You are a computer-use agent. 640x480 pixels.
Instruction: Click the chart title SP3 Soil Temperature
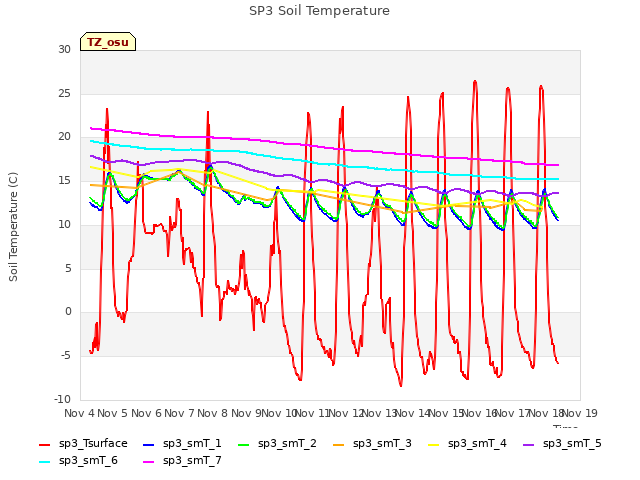tap(319, 11)
